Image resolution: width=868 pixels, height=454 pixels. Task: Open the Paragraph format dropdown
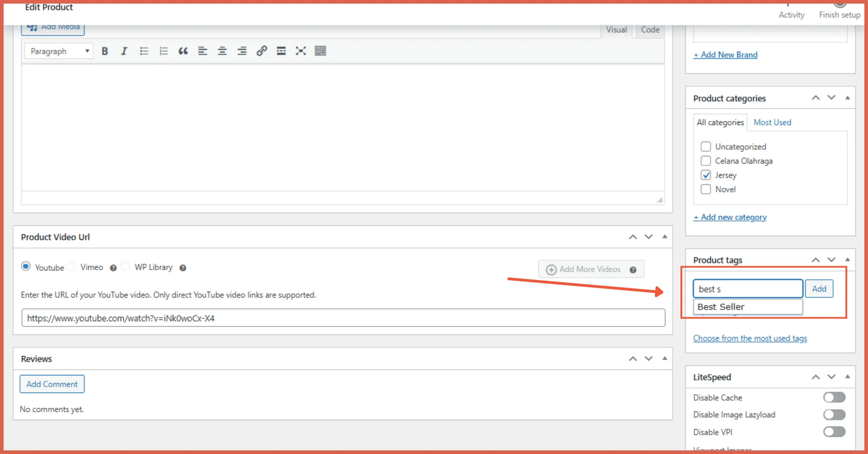pyautogui.click(x=59, y=51)
